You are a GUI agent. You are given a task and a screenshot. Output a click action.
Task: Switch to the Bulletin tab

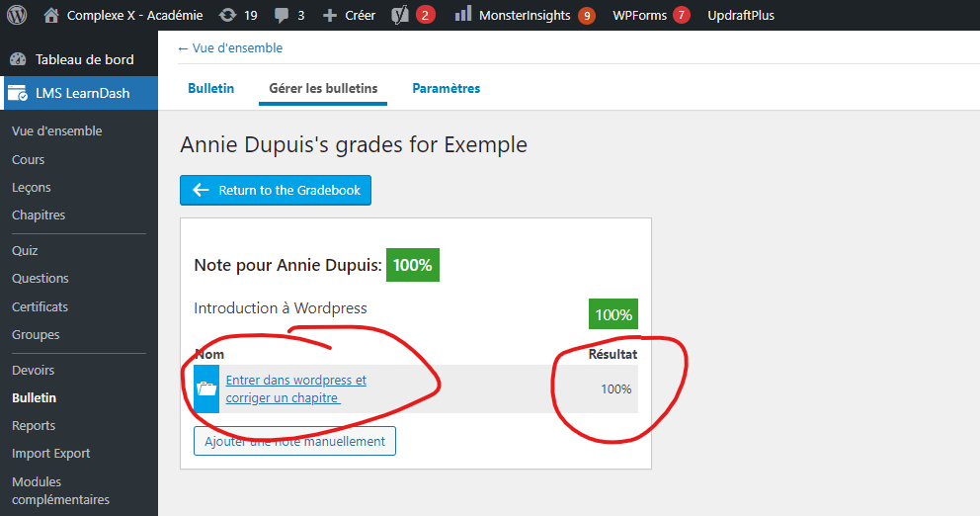point(210,88)
